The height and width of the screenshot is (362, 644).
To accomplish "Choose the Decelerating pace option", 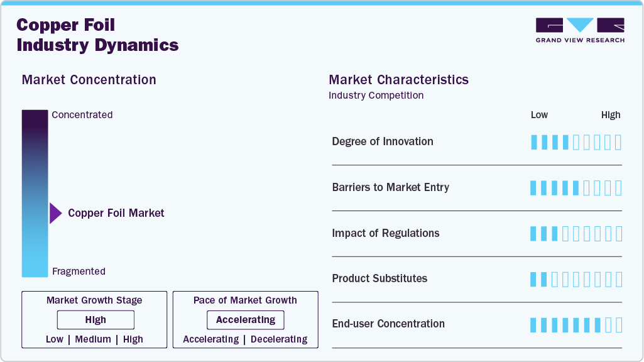I will pyautogui.click(x=279, y=339).
